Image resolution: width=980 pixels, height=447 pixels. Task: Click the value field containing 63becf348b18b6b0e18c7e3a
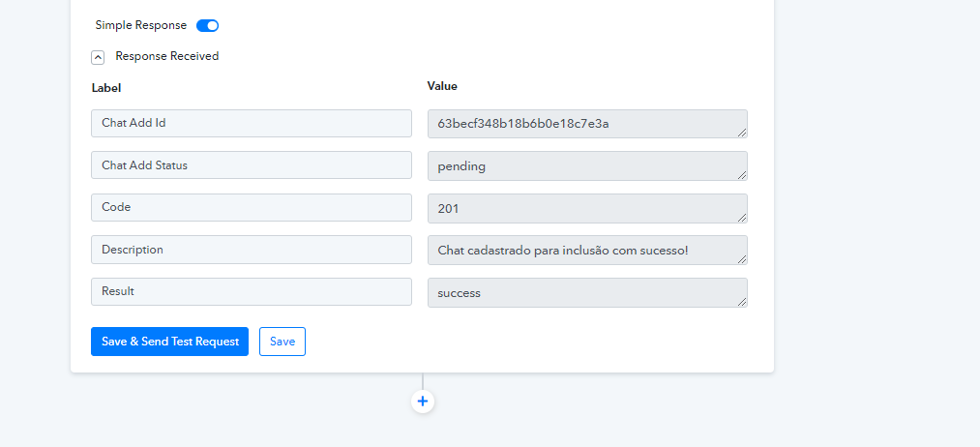click(587, 124)
